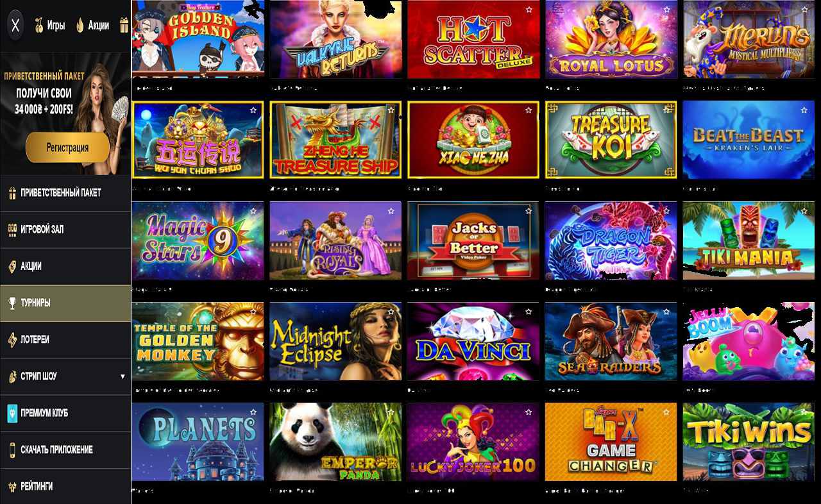
Task: Close the sidebar with the X icon
Action: (16, 26)
